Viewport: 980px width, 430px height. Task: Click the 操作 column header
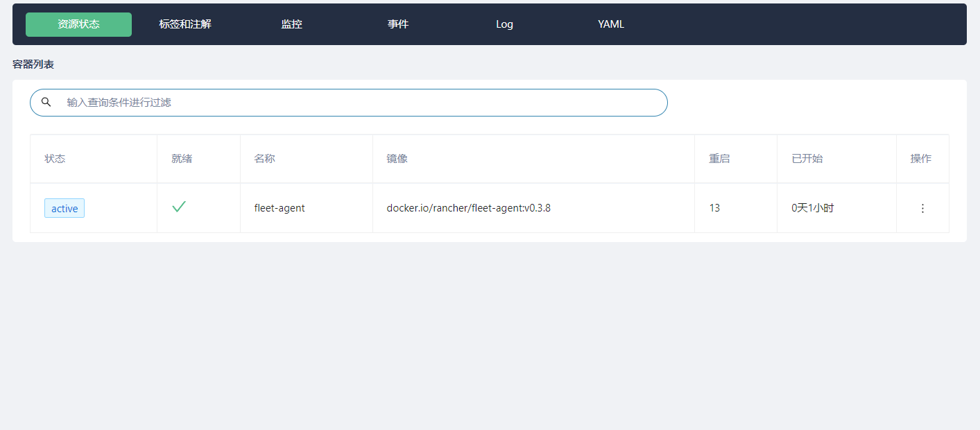[x=921, y=159]
